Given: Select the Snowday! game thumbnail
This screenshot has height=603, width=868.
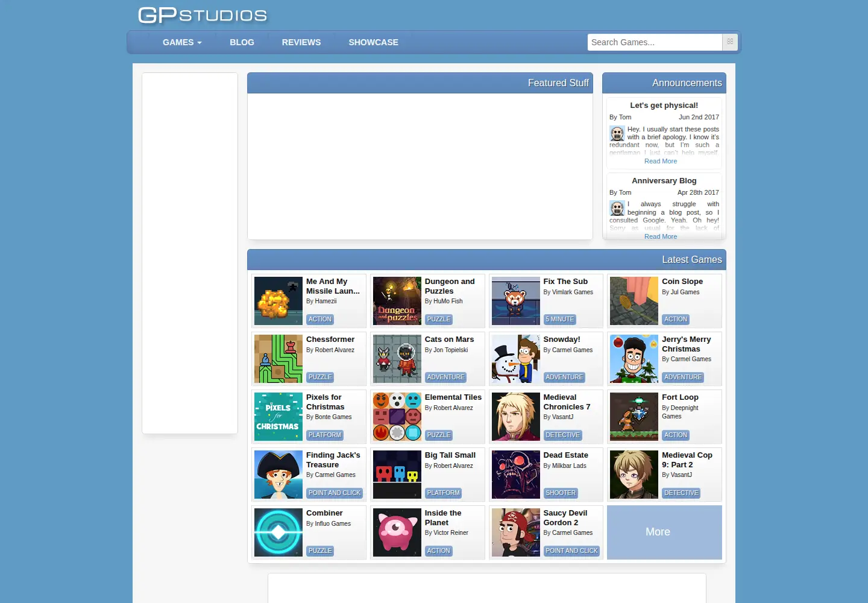Looking at the screenshot, I should pyautogui.click(x=516, y=359).
